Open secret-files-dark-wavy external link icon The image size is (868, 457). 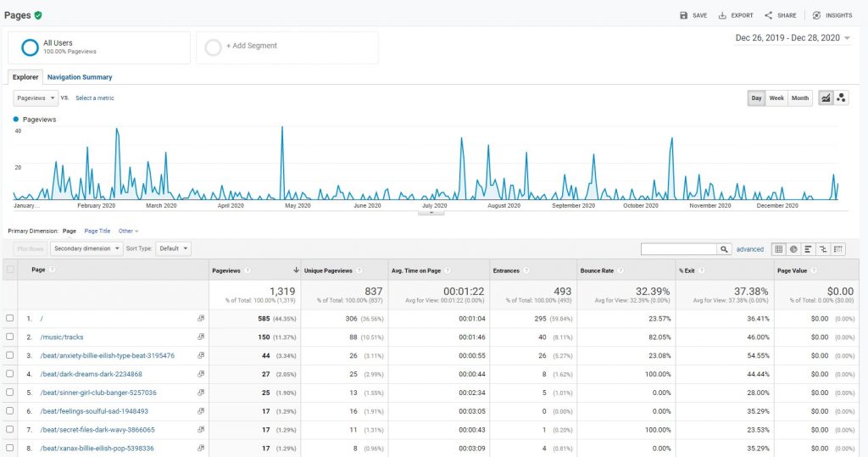pyautogui.click(x=201, y=429)
